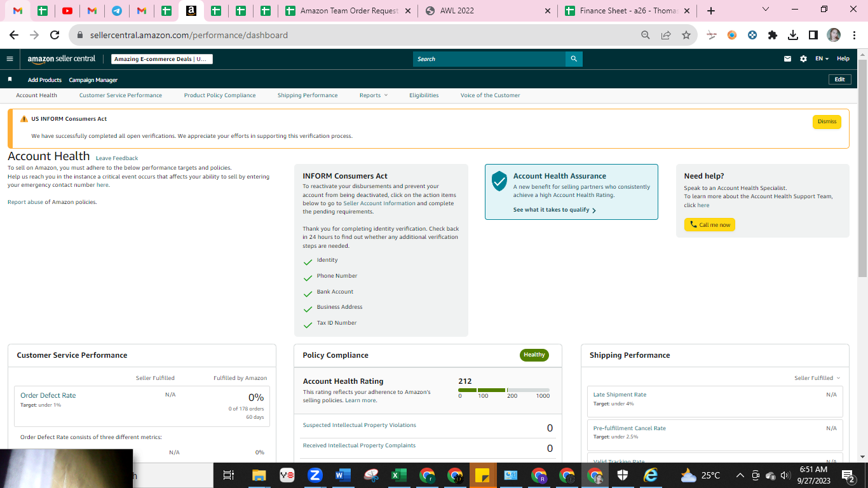868x488 pixels.
Task: Open the Product Policy Compliance tab
Action: (x=220, y=95)
